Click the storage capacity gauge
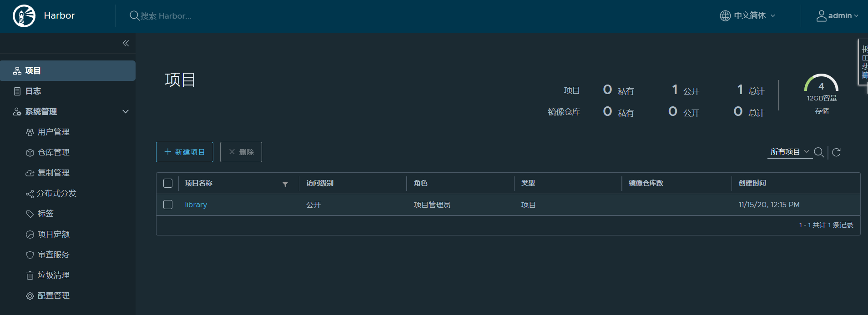The height and width of the screenshot is (315, 868). point(821,85)
